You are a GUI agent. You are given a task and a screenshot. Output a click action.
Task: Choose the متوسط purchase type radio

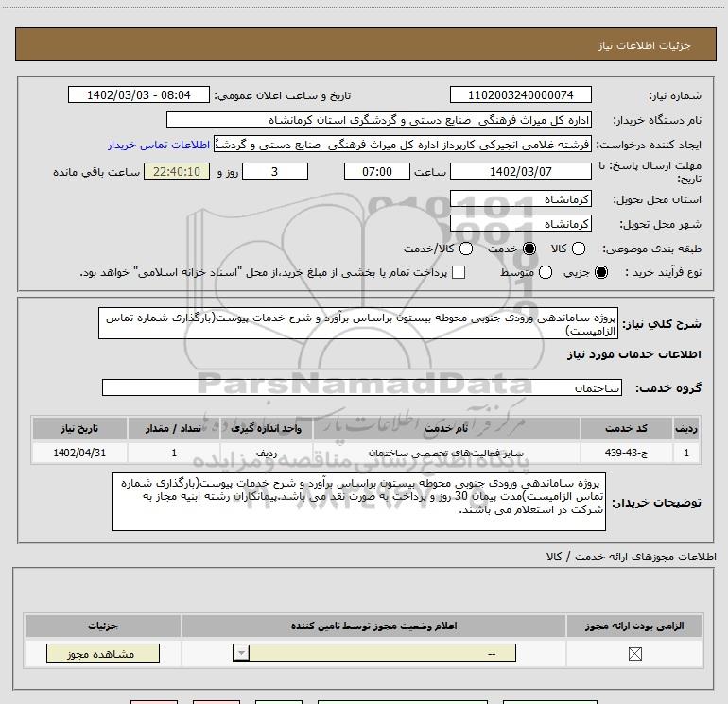(x=546, y=272)
